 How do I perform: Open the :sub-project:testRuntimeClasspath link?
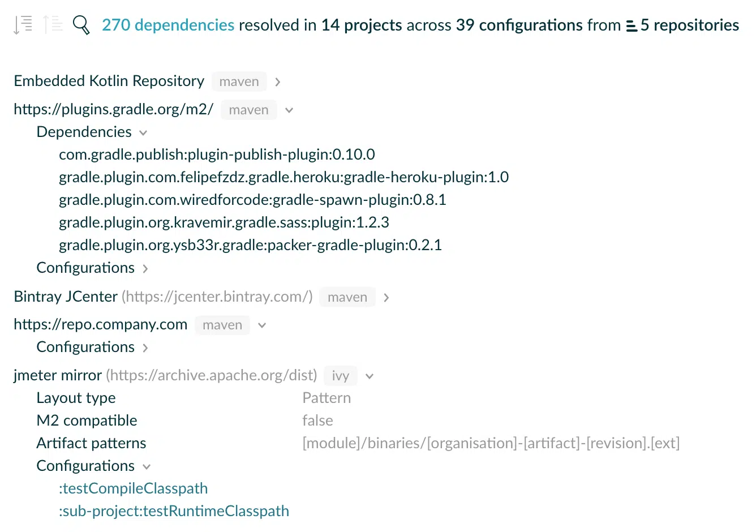[x=174, y=511]
